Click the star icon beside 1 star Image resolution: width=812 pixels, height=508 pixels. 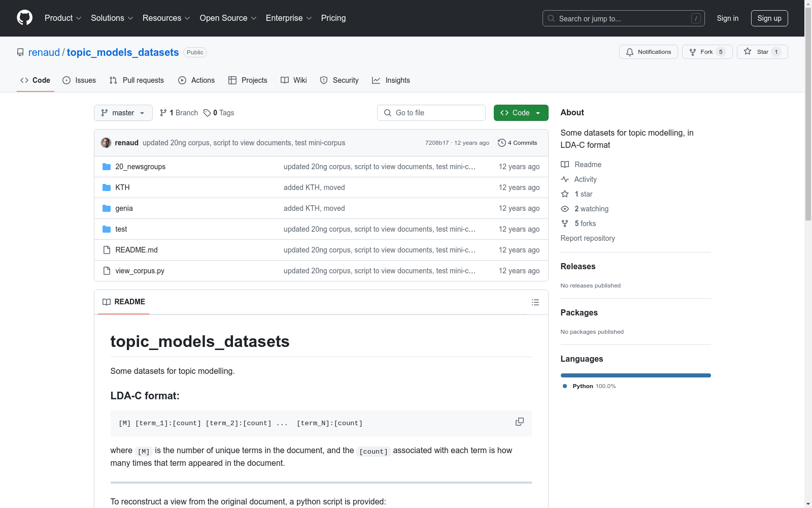point(565,194)
